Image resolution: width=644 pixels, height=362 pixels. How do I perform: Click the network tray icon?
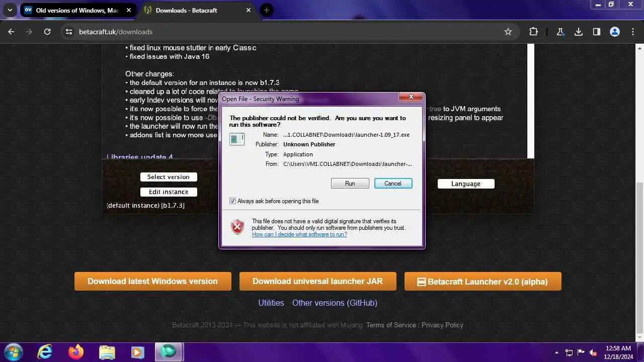coord(569,352)
